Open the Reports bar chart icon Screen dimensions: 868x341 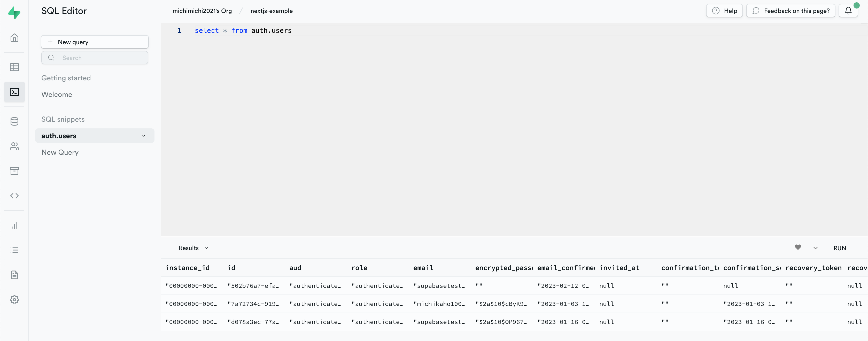pyautogui.click(x=14, y=226)
